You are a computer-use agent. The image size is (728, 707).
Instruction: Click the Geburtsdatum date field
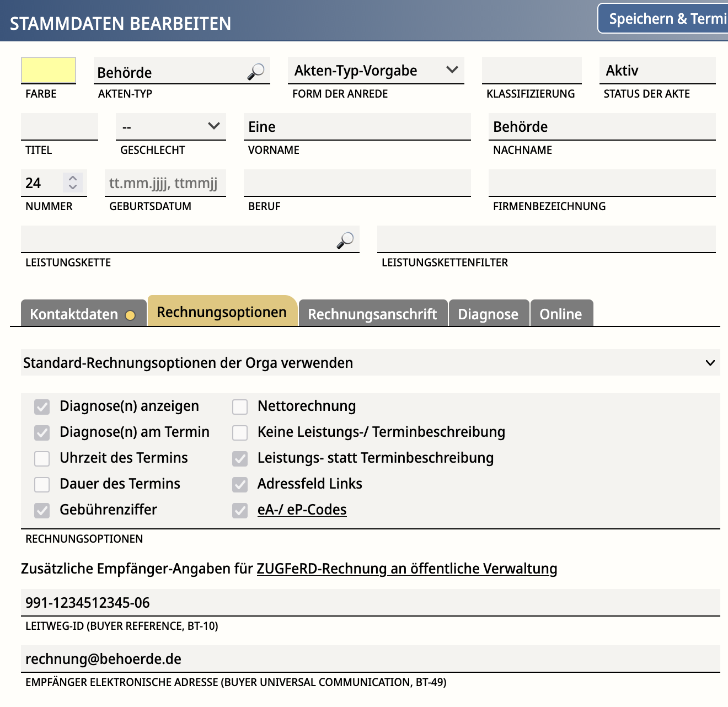[165, 183]
